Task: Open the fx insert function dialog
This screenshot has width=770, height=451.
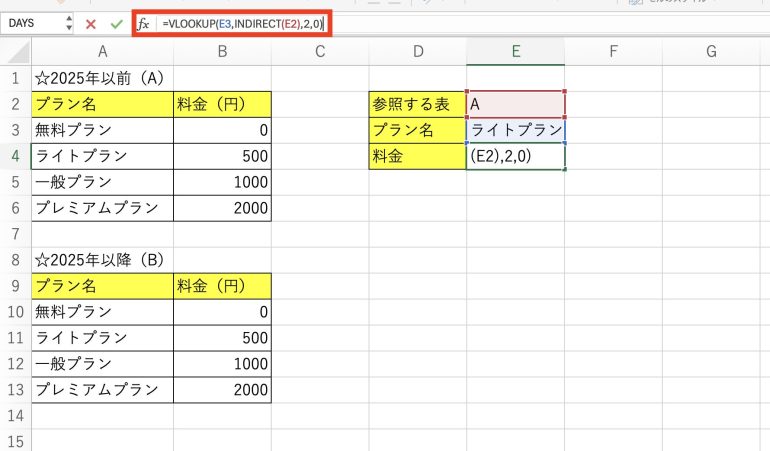Action: [x=143, y=24]
